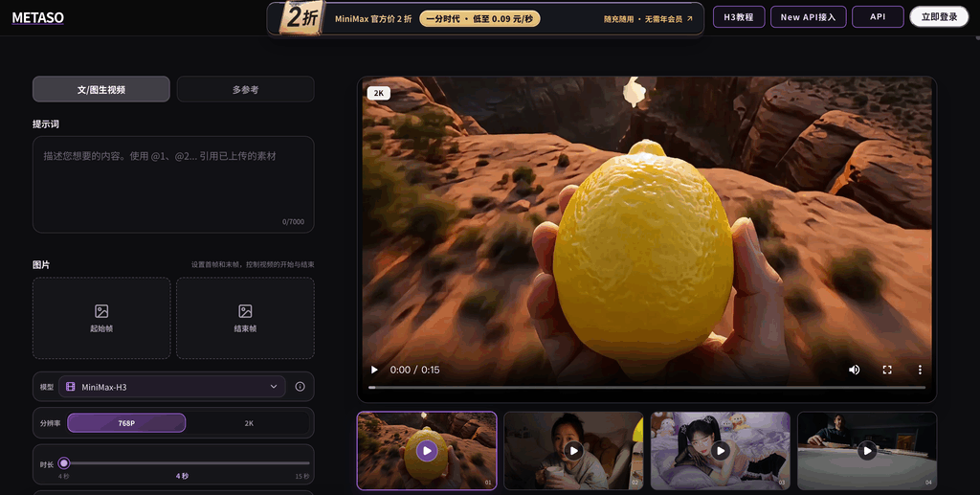Play the thumbnail of the girl lying on the bed
Screen dimensions: 980x495
[x=720, y=451]
